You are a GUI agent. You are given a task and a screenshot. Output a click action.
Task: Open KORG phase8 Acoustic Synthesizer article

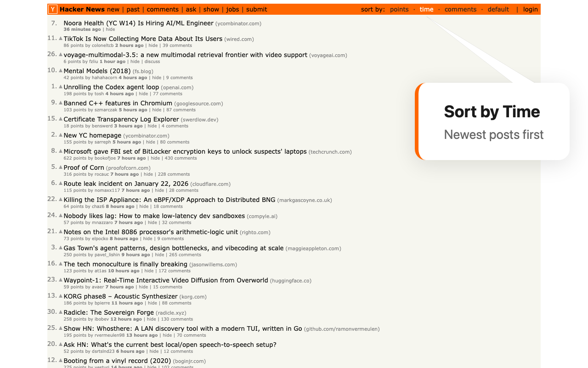[x=120, y=296]
